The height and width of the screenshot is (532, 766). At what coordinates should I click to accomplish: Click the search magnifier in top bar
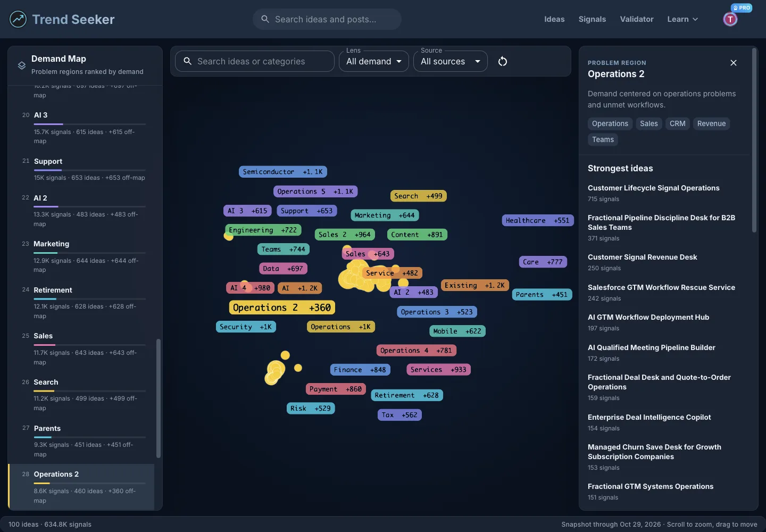(265, 19)
